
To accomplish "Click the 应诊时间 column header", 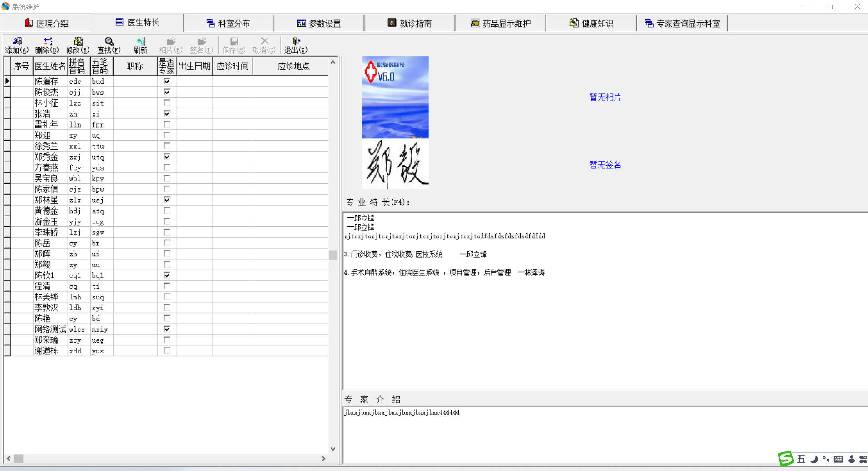I will 233,66.
